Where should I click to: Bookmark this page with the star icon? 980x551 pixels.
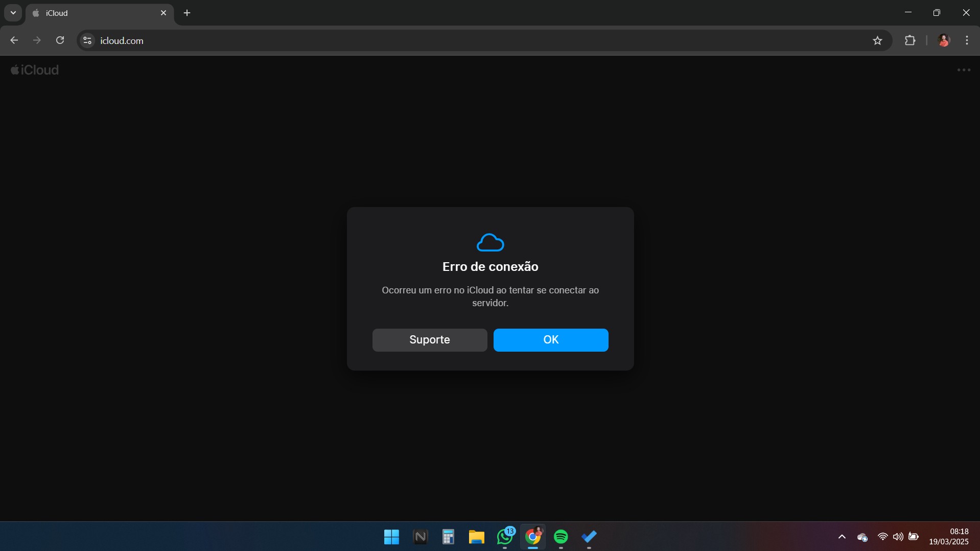tap(877, 40)
